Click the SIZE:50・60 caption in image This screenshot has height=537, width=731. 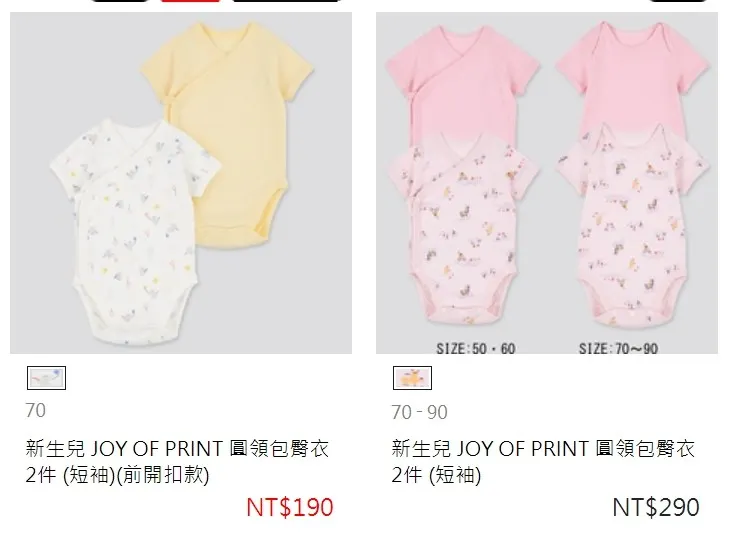click(476, 348)
